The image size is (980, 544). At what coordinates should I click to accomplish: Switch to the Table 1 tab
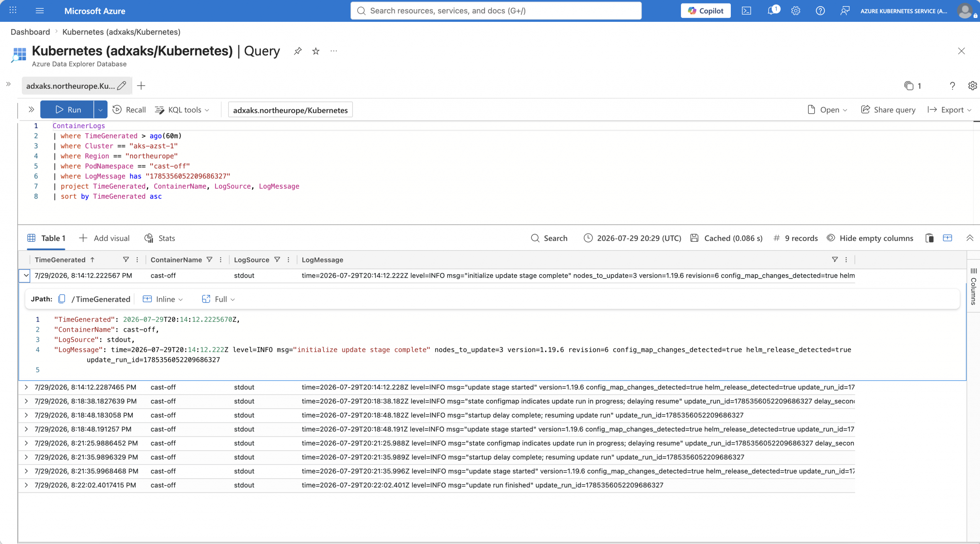coord(46,238)
